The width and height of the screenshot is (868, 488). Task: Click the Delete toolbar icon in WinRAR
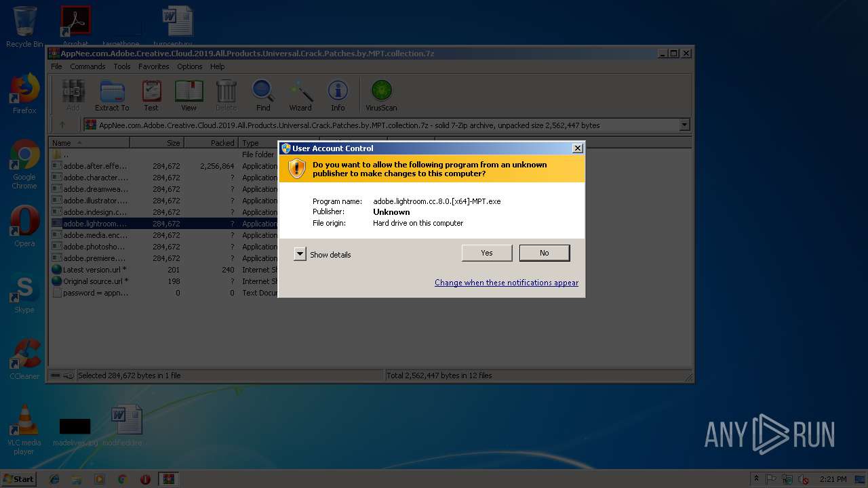[x=226, y=96]
